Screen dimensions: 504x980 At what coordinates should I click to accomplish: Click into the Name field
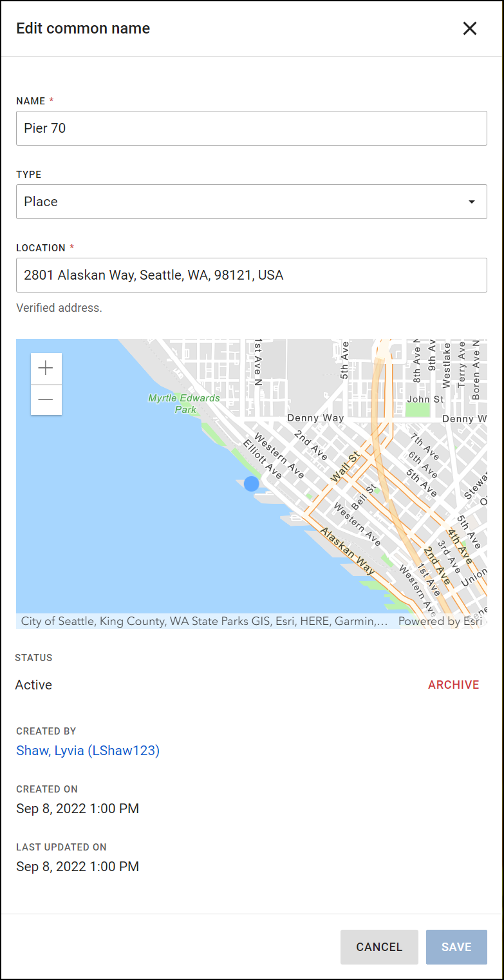(x=251, y=128)
